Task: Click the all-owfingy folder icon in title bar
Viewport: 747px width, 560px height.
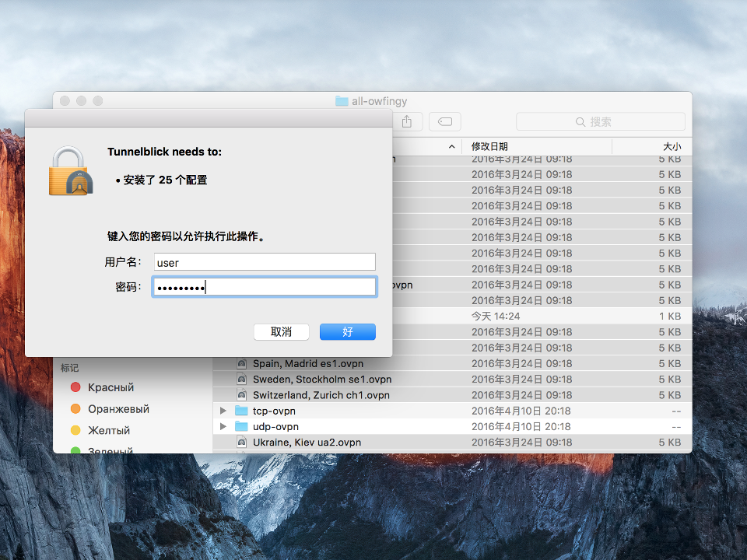Action: click(x=342, y=101)
